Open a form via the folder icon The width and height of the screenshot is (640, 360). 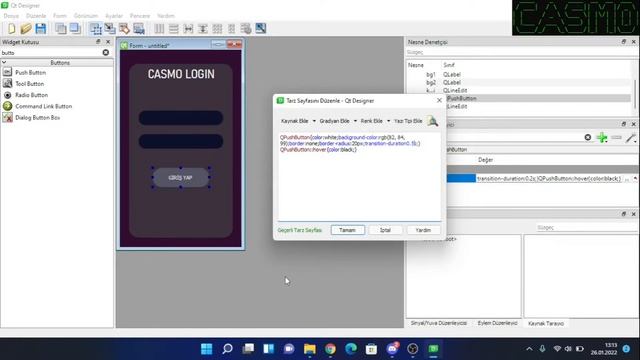click(26, 28)
